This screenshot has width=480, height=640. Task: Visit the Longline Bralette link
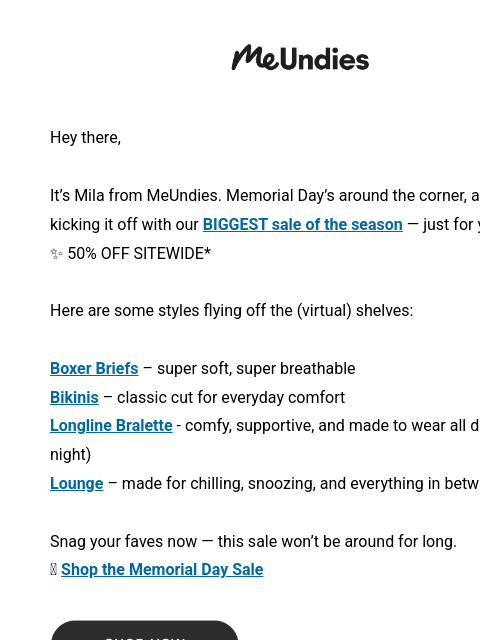(111, 426)
